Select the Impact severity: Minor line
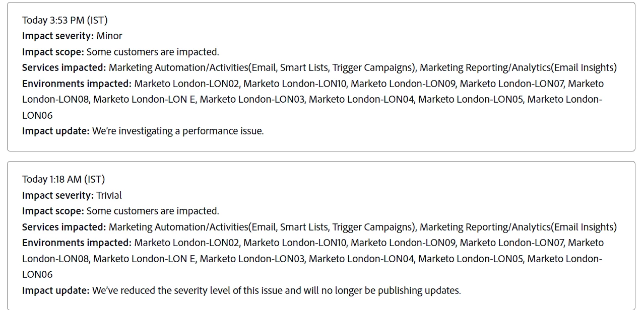Image resolution: width=644 pixels, height=310 pixels. 72,36
